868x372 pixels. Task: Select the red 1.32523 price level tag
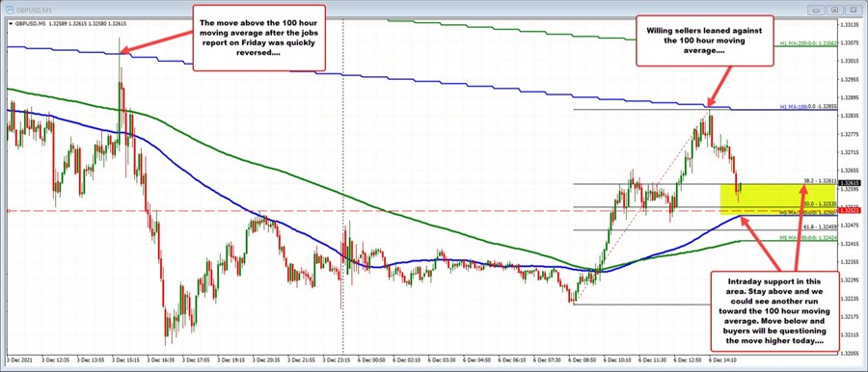[850, 210]
